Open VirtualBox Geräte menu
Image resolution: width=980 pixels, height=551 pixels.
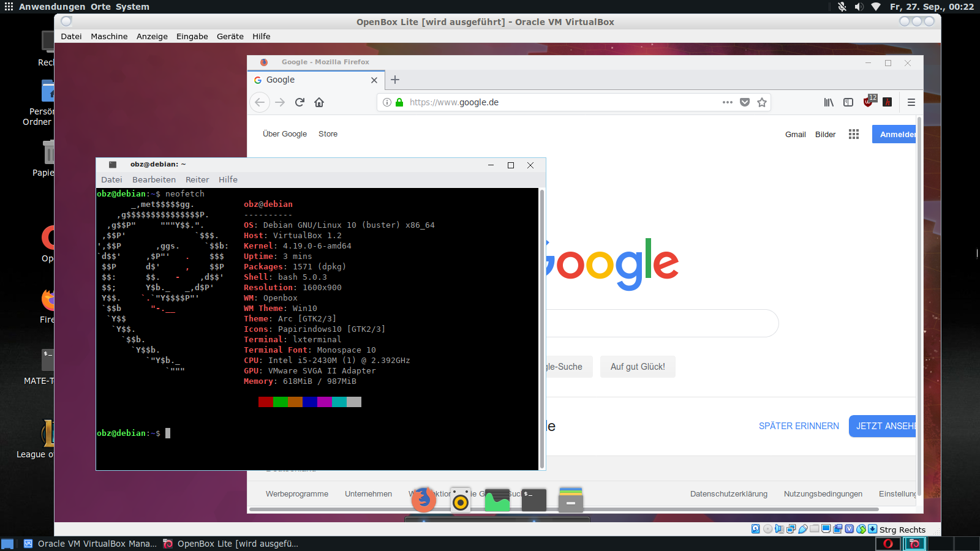(x=230, y=36)
